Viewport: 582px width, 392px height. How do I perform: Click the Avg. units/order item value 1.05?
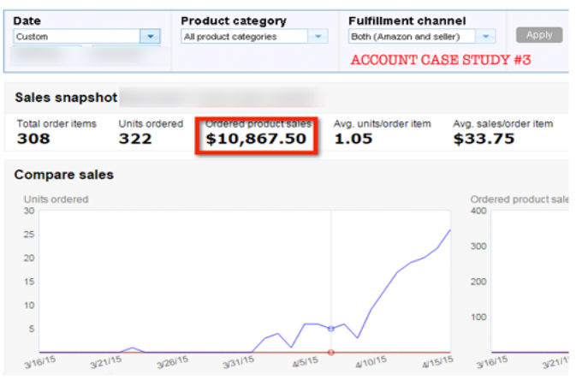click(353, 139)
